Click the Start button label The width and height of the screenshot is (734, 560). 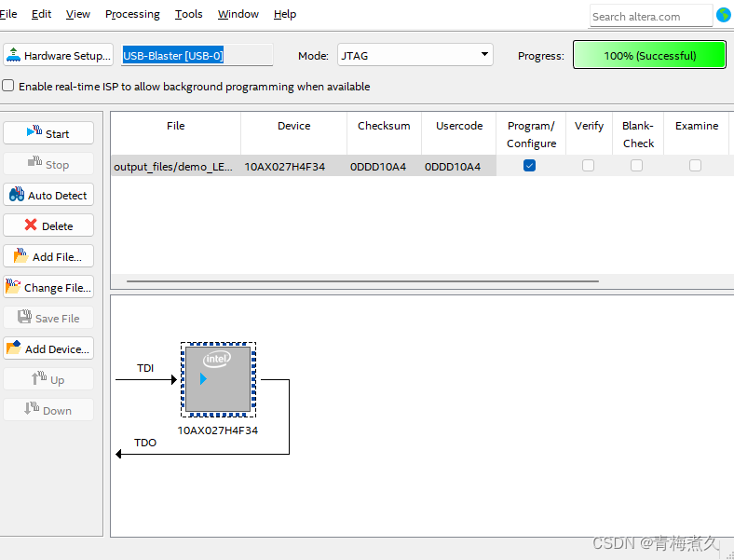(57, 134)
